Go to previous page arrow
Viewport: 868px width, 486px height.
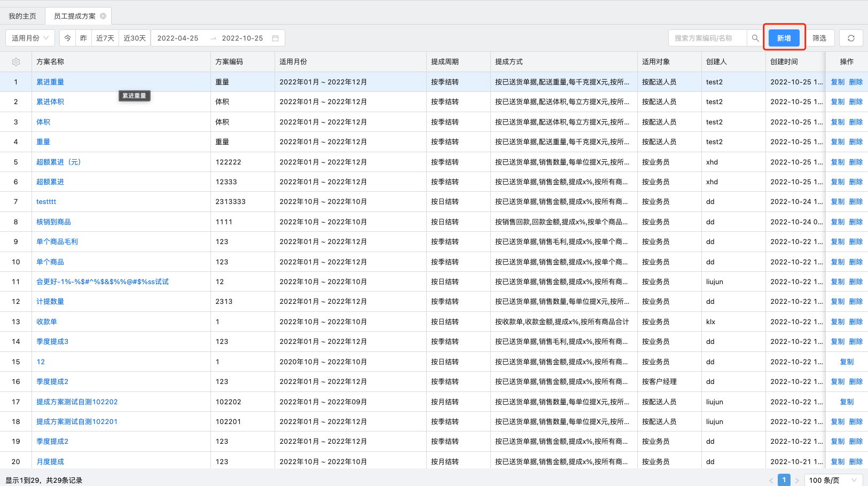(x=771, y=480)
